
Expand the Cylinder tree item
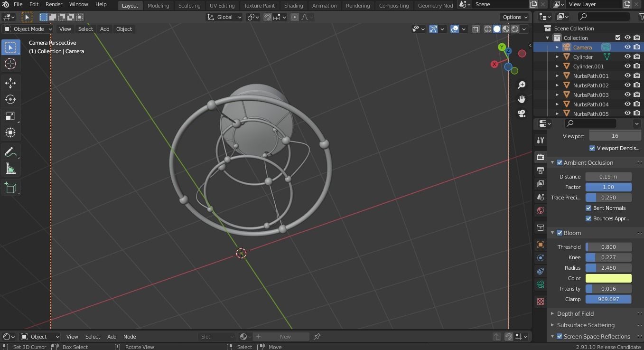click(557, 57)
